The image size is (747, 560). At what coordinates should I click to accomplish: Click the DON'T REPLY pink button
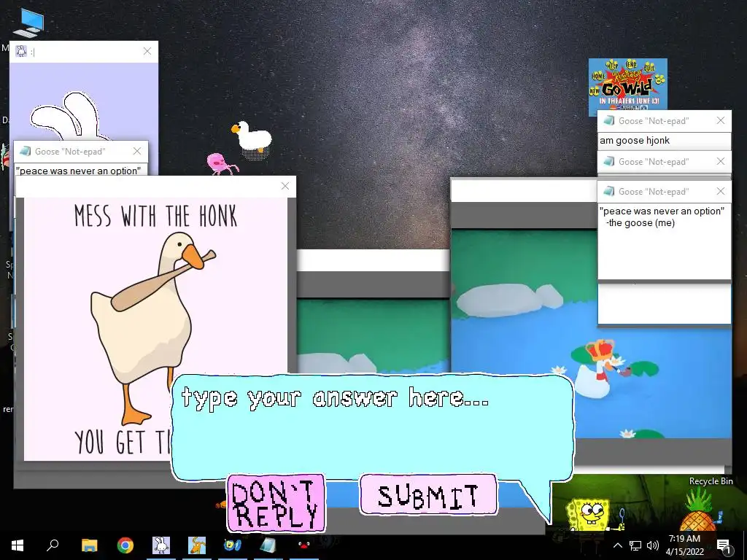point(276,503)
